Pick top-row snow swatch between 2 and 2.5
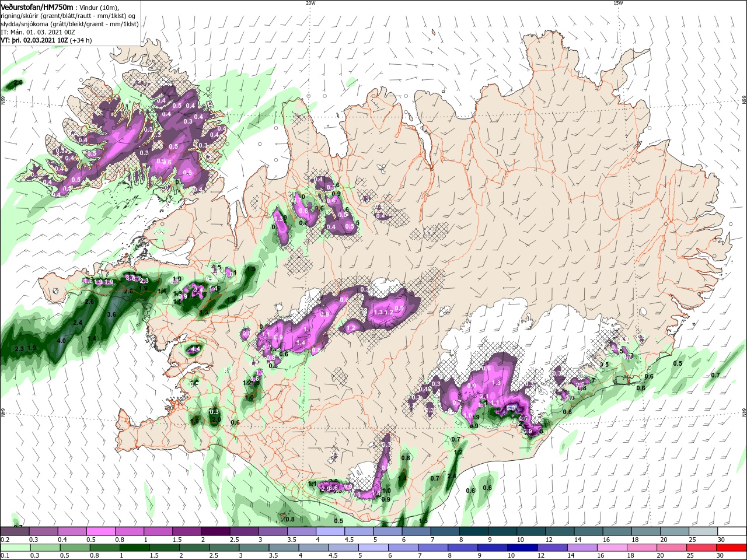The image size is (747, 560). (x=215, y=531)
